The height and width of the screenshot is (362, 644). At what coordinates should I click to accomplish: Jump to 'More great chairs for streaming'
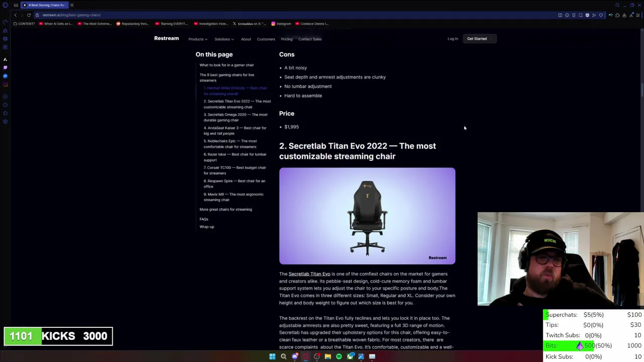(225, 209)
